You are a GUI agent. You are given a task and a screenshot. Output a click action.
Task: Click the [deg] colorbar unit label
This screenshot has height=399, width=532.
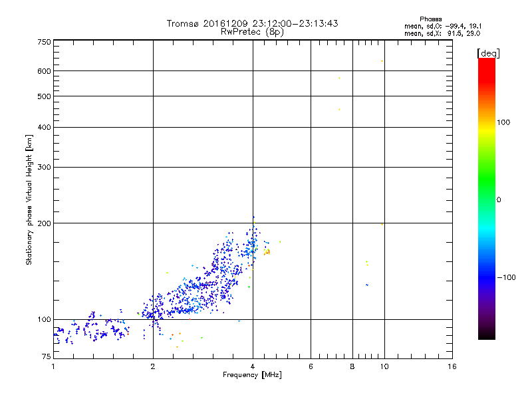click(x=489, y=53)
